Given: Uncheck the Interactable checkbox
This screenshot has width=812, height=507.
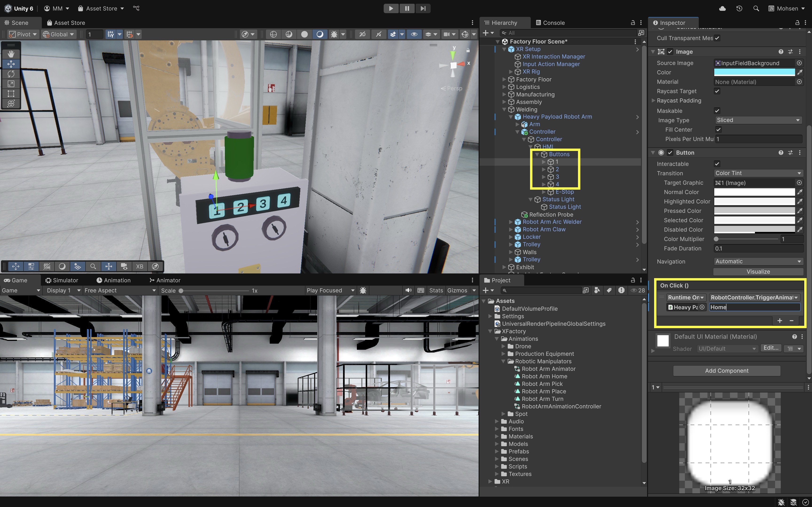Looking at the screenshot, I should (717, 164).
